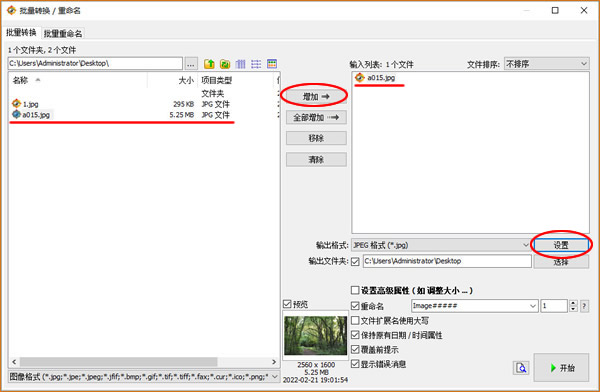The width and height of the screenshot is (600, 392).
Task: Click the preview magnifier icon near Start
Action: tap(521, 368)
